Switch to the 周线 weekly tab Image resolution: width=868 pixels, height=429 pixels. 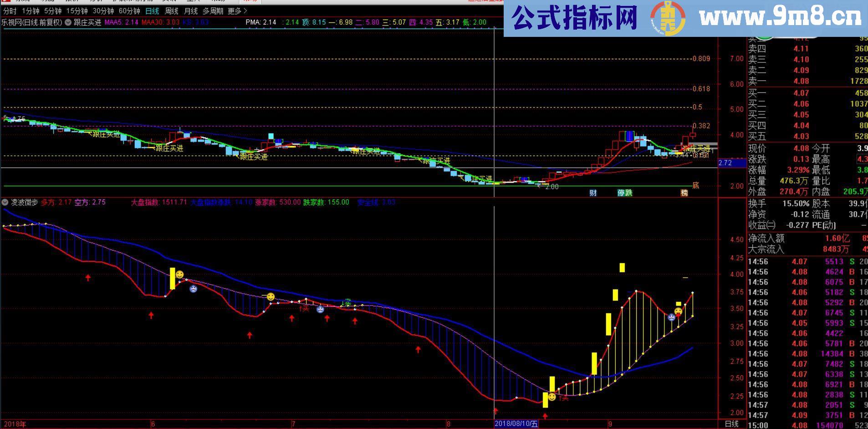pos(170,11)
